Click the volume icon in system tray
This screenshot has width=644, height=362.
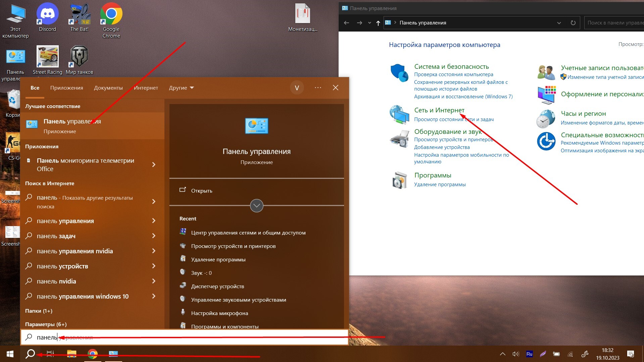pyautogui.click(x=515, y=354)
